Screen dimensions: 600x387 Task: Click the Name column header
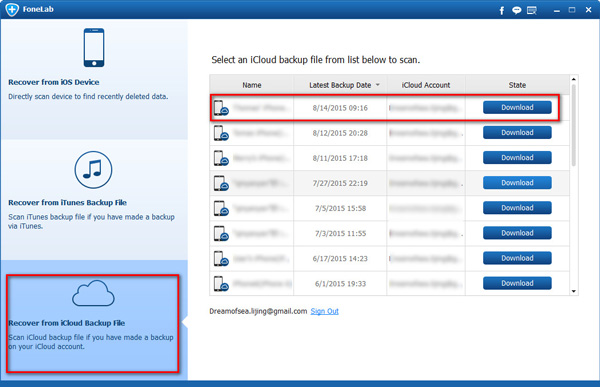tap(252, 85)
